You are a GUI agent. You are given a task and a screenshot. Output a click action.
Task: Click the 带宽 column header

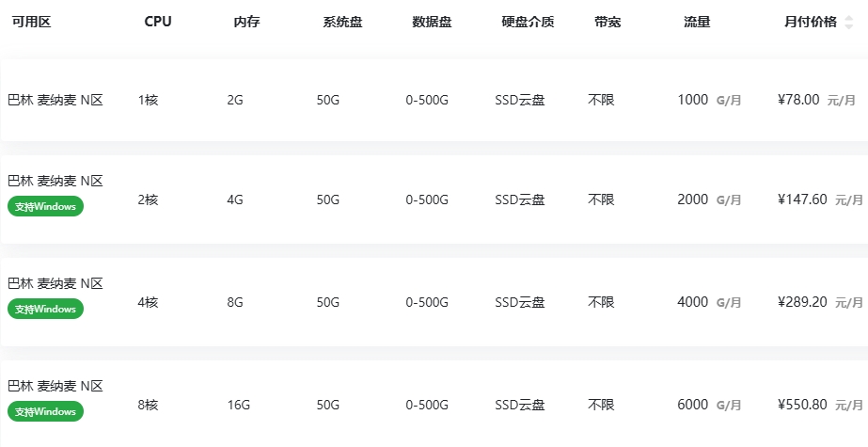pyautogui.click(x=608, y=23)
